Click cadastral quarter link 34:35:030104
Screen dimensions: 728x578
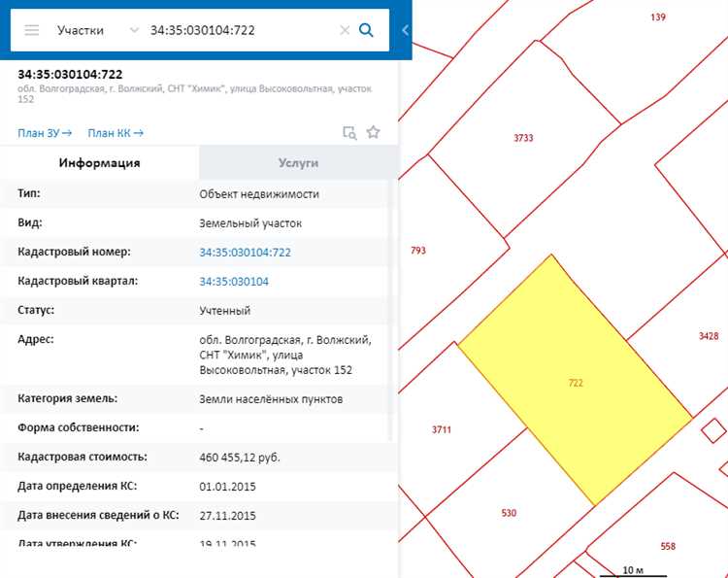tap(234, 282)
